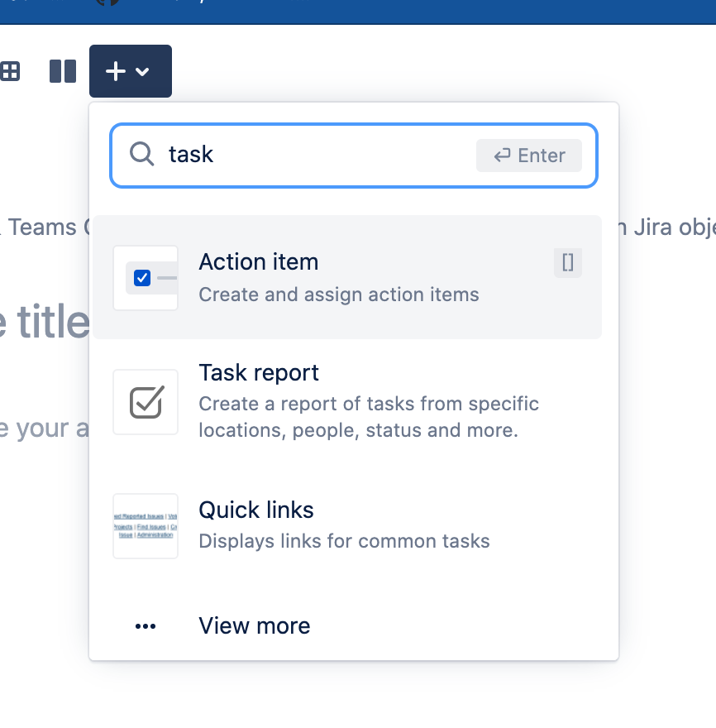Select the Action item menu entry
Image resolution: width=716 pixels, height=728 pixels.
coord(347,277)
